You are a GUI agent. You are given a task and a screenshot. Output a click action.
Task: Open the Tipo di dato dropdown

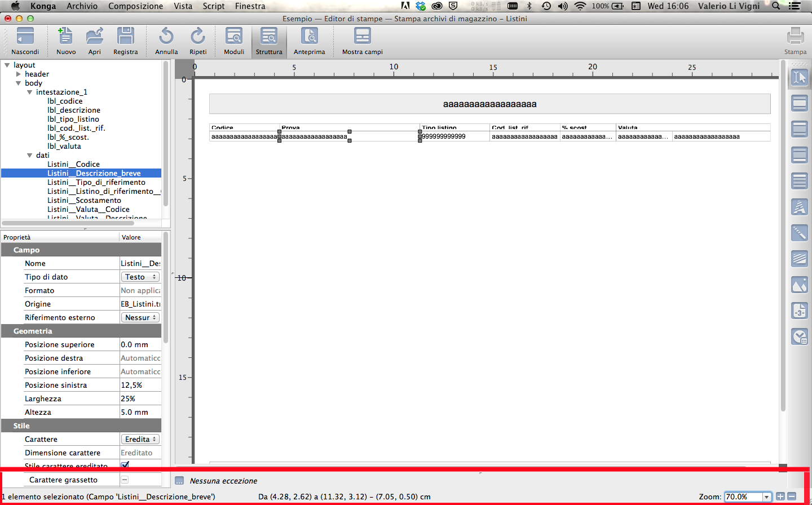(x=140, y=277)
